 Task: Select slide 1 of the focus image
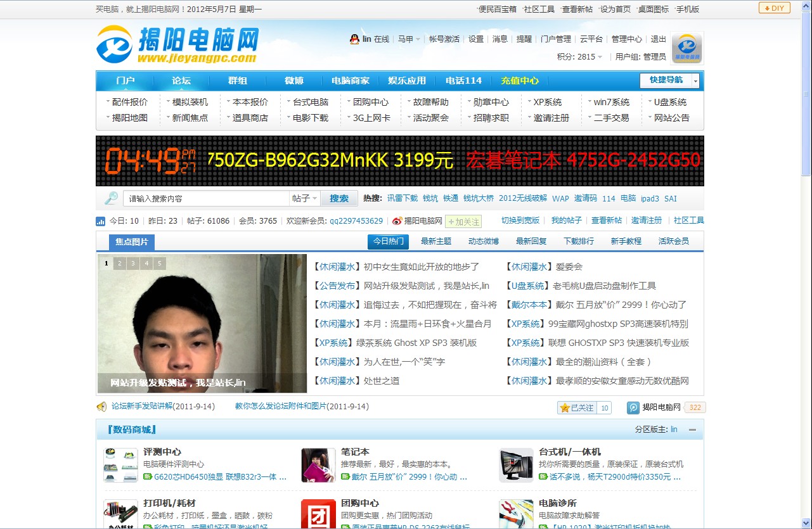[x=106, y=264]
